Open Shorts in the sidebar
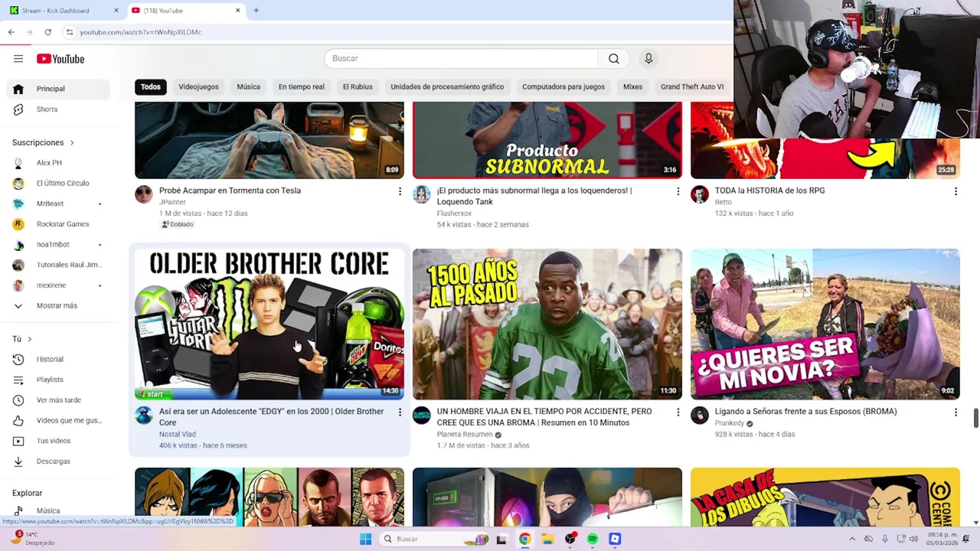Viewport: 980px width, 551px height. tap(58, 109)
